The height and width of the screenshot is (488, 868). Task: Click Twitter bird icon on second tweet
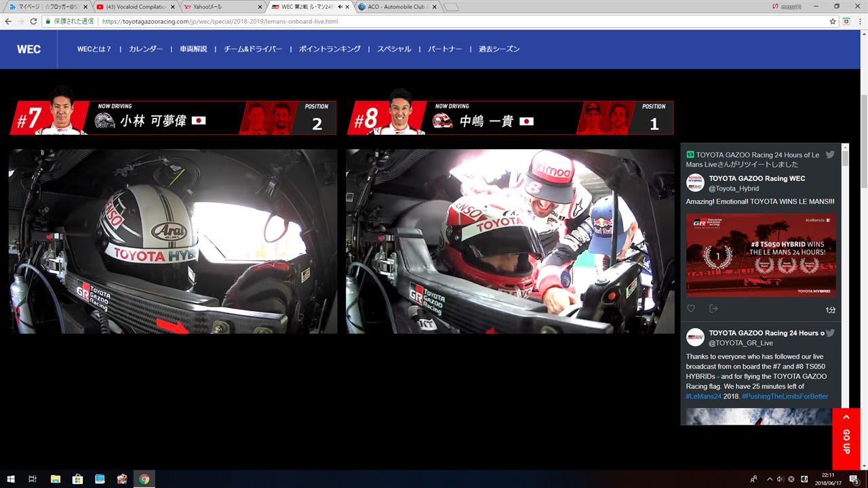click(830, 333)
